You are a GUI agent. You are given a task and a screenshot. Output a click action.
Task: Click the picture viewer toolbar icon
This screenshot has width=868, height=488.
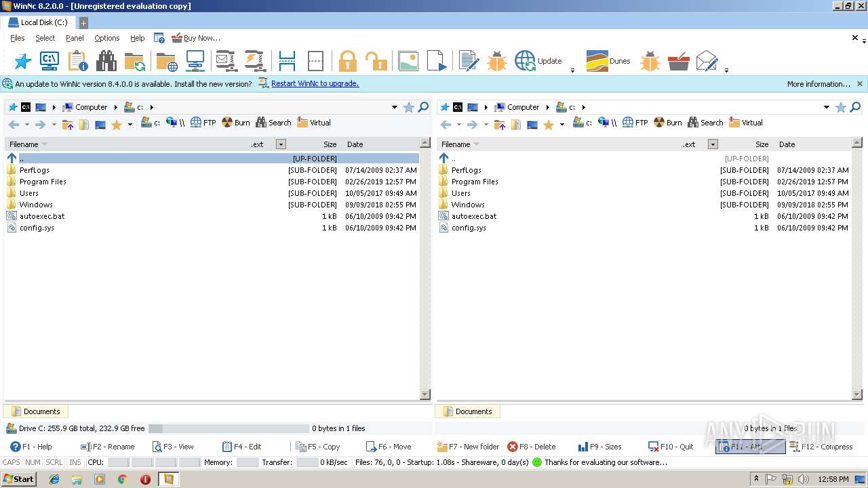[x=408, y=61]
